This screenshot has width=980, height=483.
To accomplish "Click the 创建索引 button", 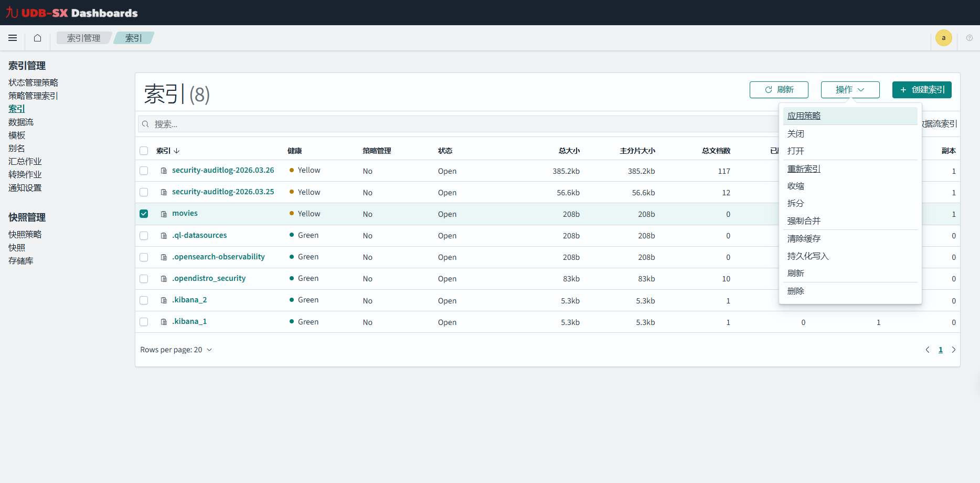I will coord(922,90).
